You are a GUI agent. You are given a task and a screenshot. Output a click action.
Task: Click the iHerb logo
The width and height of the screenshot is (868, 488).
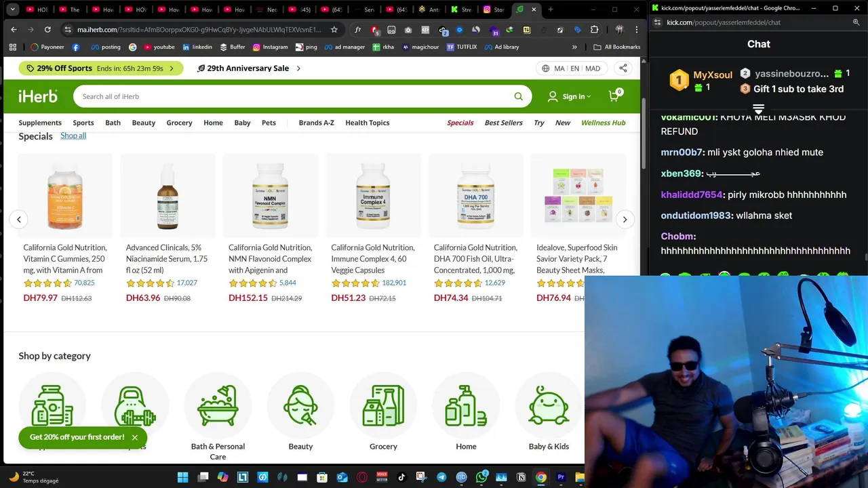coord(38,96)
